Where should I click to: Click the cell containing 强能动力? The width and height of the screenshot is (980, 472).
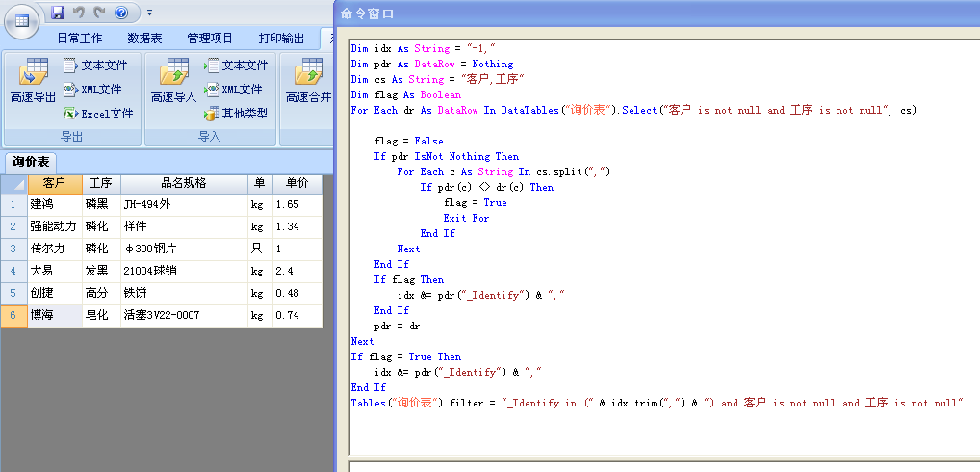coord(53,226)
